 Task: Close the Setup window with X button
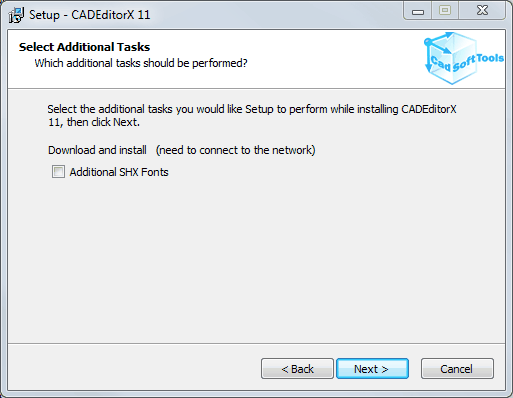(x=482, y=11)
